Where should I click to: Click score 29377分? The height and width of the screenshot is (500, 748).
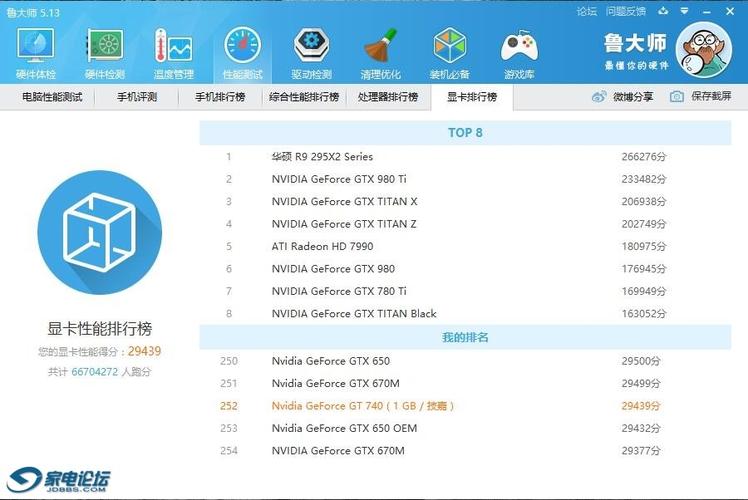coord(641,450)
